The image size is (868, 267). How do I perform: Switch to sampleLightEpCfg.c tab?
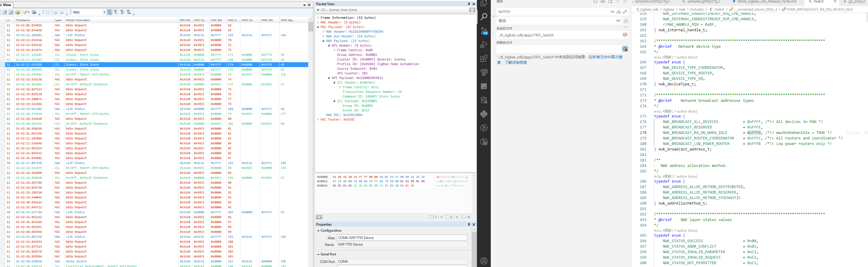pyautogui.click(x=703, y=2)
